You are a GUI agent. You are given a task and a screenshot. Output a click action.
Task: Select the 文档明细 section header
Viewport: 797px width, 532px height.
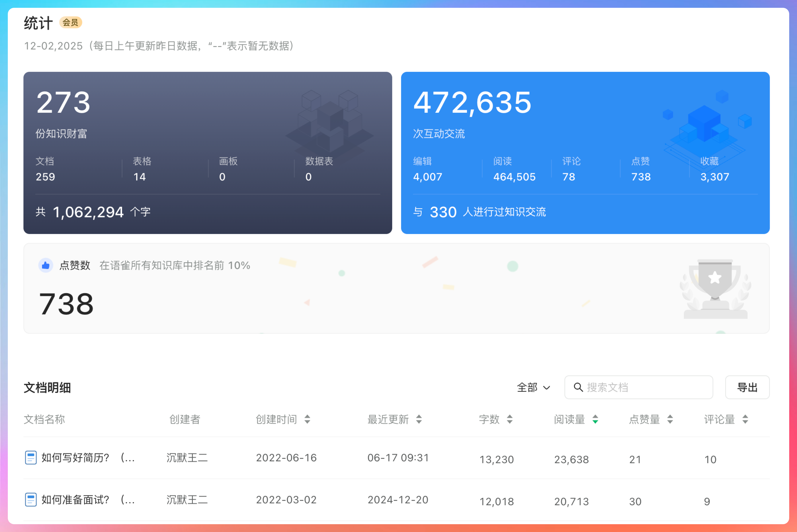[x=47, y=388]
